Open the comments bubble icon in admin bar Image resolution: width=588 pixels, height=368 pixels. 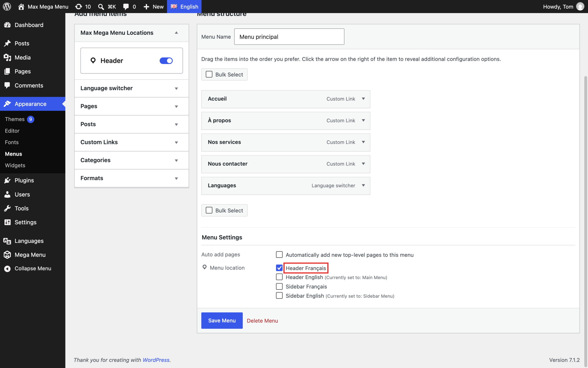[x=126, y=7]
